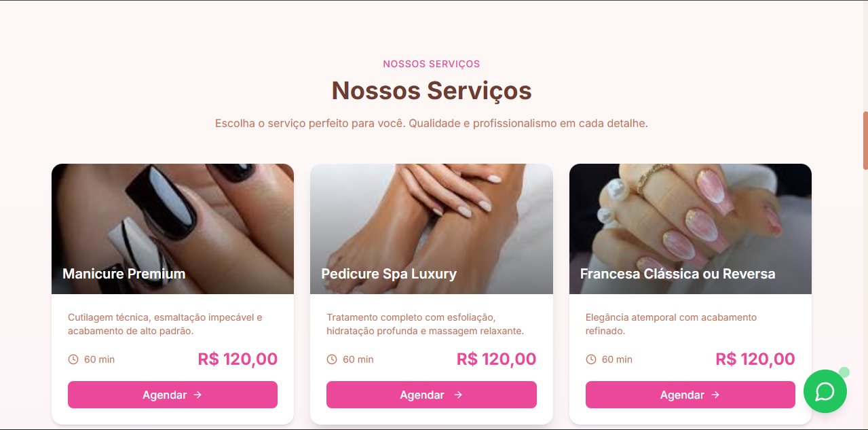Select Agendar for Francesa Clássica ou Reversa
The width and height of the screenshot is (868, 430).
pyautogui.click(x=690, y=395)
